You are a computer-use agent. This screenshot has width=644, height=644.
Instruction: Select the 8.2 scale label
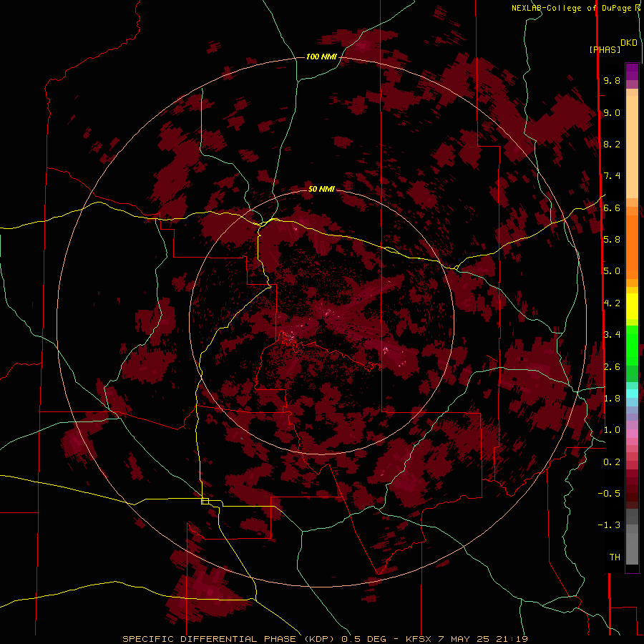click(612, 144)
